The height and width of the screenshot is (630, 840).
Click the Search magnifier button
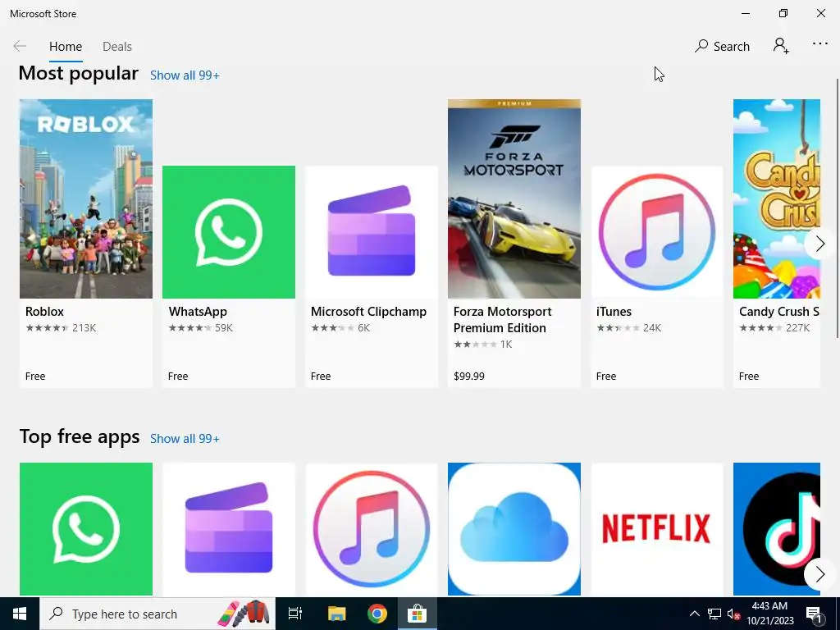pos(722,47)
